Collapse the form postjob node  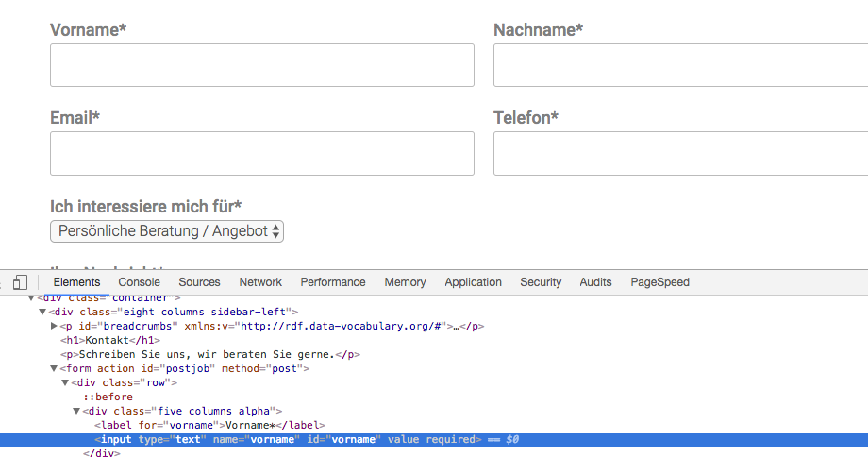[54, 368]
